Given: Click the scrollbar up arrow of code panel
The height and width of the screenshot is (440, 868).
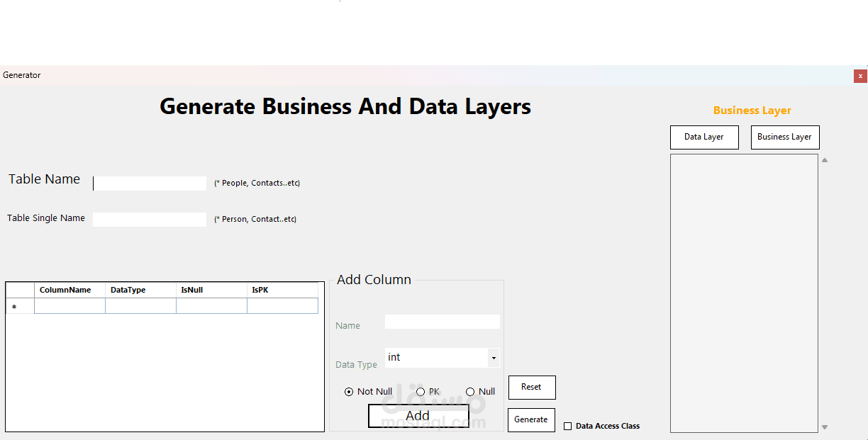Looking at the screenshot, I should [x=825, y=160].
